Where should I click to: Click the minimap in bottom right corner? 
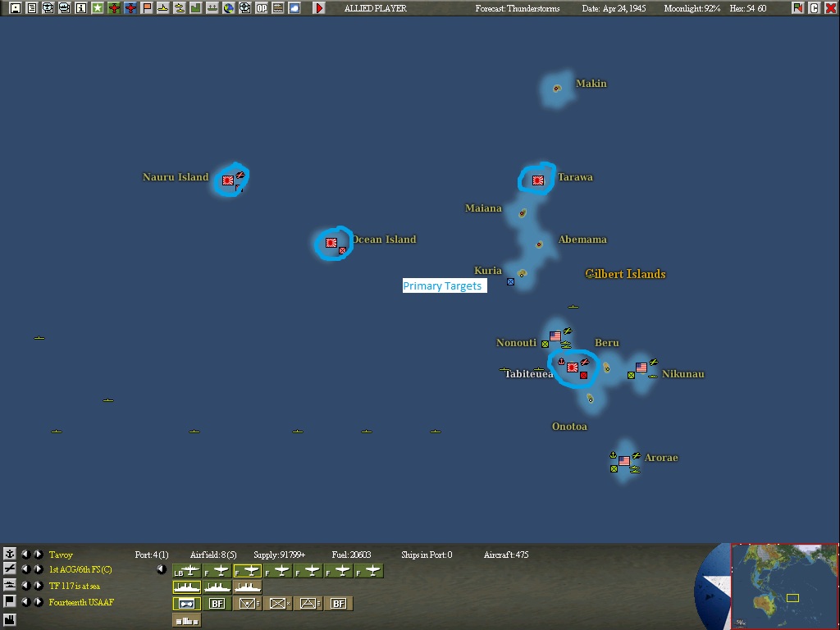pos(784,586)
